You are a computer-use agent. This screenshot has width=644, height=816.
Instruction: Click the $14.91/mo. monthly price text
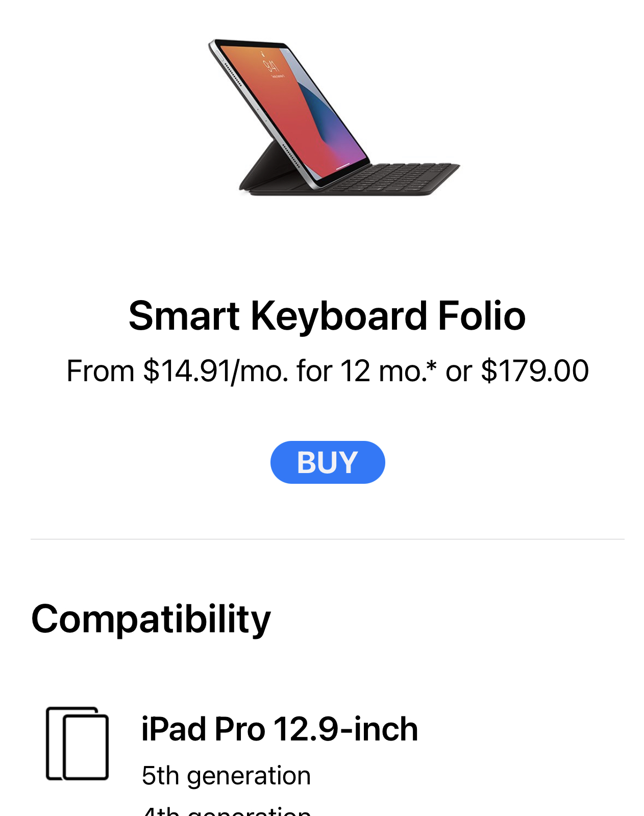pos(215,371)
